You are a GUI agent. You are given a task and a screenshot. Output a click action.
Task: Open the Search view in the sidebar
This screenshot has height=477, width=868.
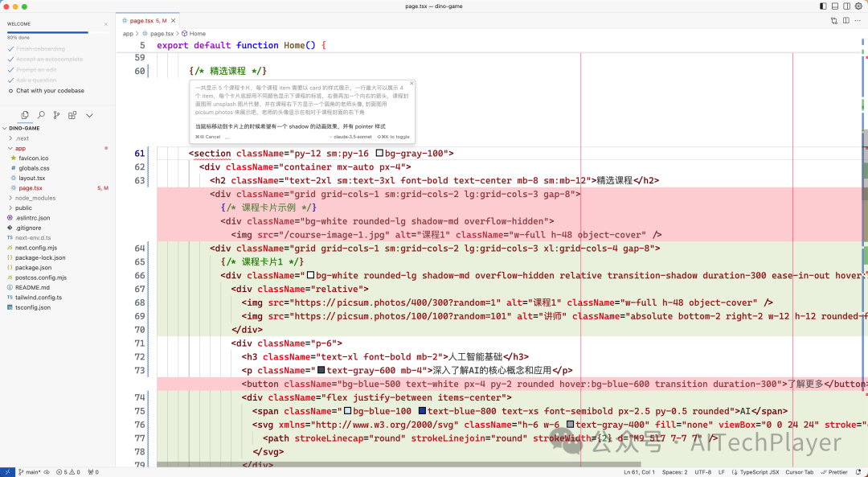(x=41, y=115)
